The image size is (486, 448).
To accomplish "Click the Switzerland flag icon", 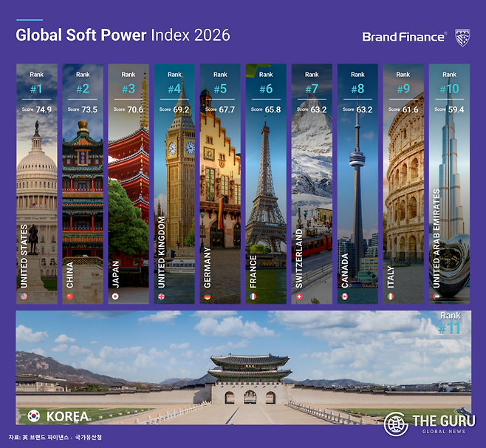I will pos(299,296).
